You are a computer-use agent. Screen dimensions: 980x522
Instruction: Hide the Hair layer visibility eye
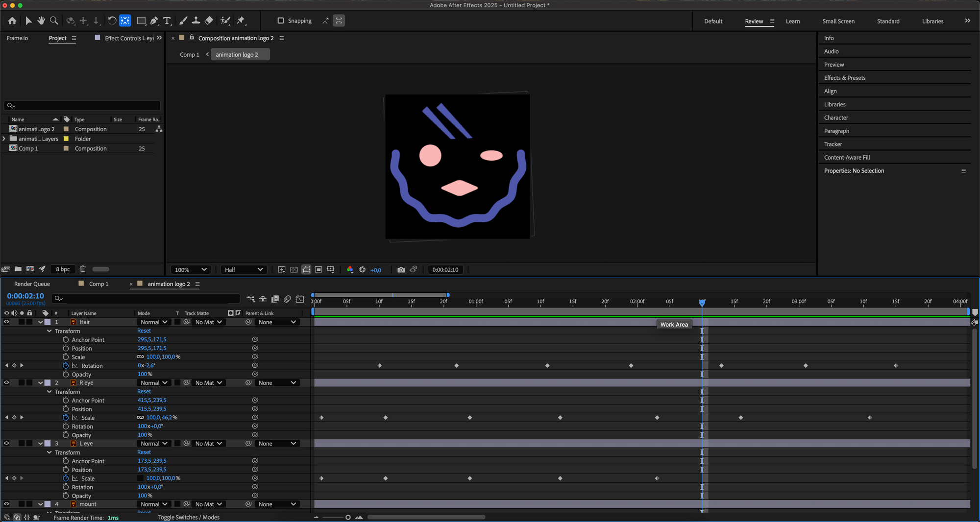click(x=7, y=322)
